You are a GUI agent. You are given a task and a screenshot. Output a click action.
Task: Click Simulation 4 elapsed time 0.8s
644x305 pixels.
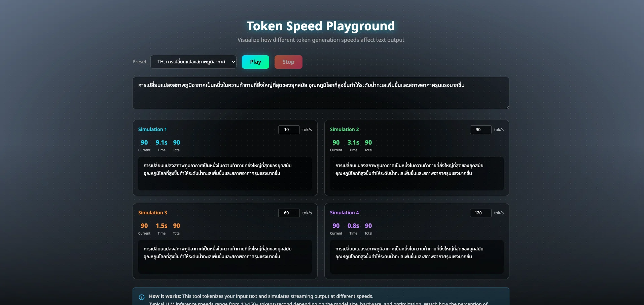(x=353, y=226)
